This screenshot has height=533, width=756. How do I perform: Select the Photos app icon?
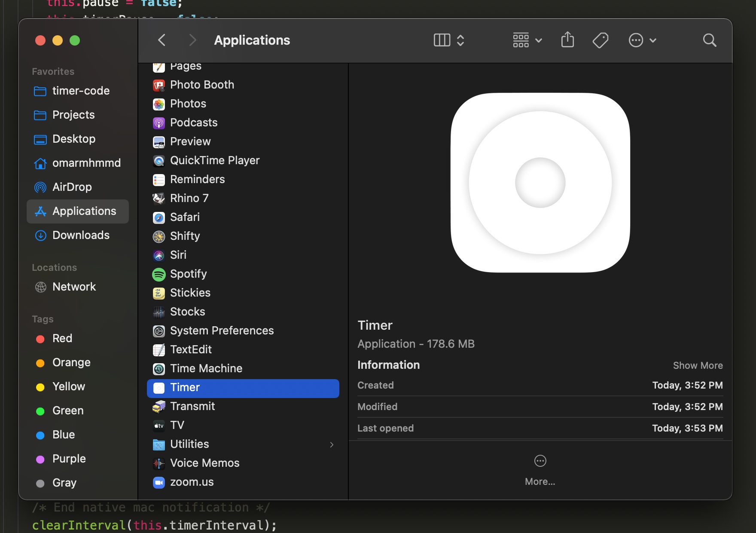point(159,104)
